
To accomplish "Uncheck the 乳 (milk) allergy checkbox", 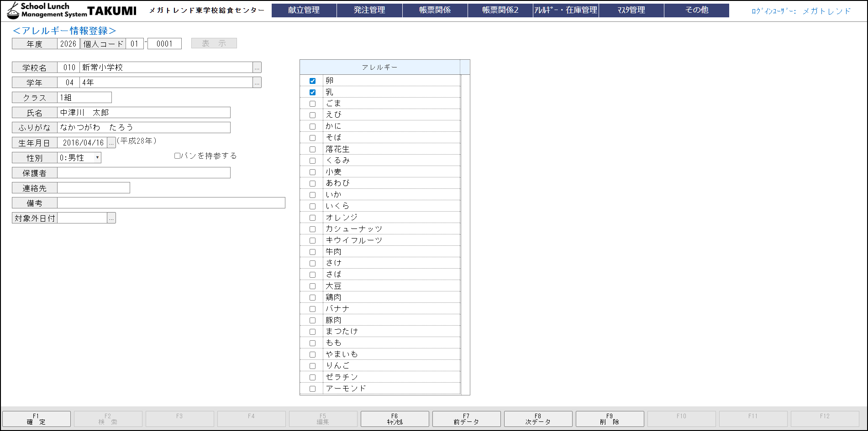I will (x=312, y=92).
